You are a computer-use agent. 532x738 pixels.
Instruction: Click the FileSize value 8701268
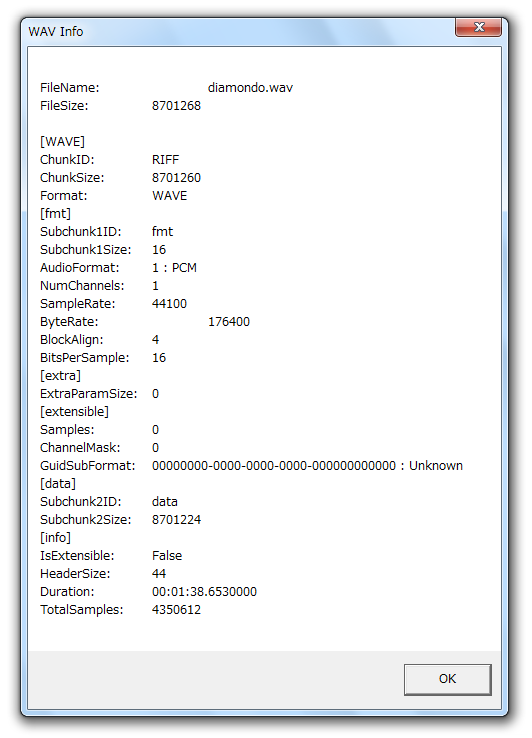tap(176, 106)
